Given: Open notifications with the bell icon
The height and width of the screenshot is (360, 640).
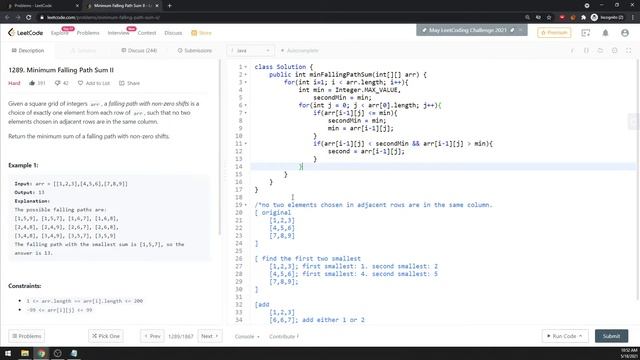Looking at the screenshot, I should [605, 33].
